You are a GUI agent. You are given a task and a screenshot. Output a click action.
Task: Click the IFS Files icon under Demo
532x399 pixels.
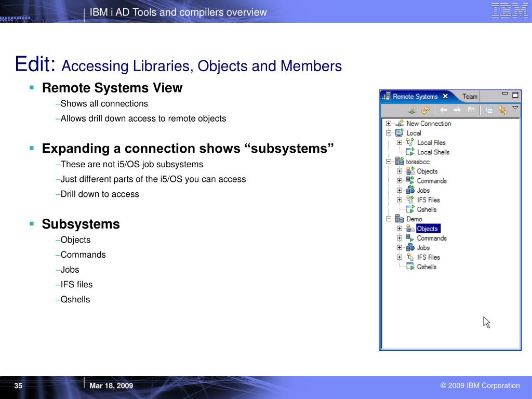[x=410, y=257]
